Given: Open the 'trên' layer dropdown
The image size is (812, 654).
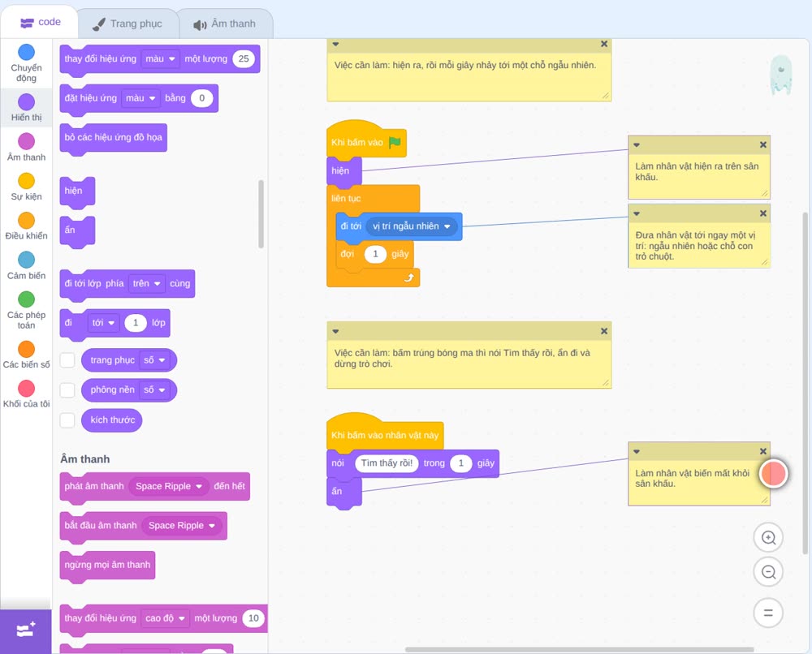Looking at the screenshot, I should click(146, 283).
